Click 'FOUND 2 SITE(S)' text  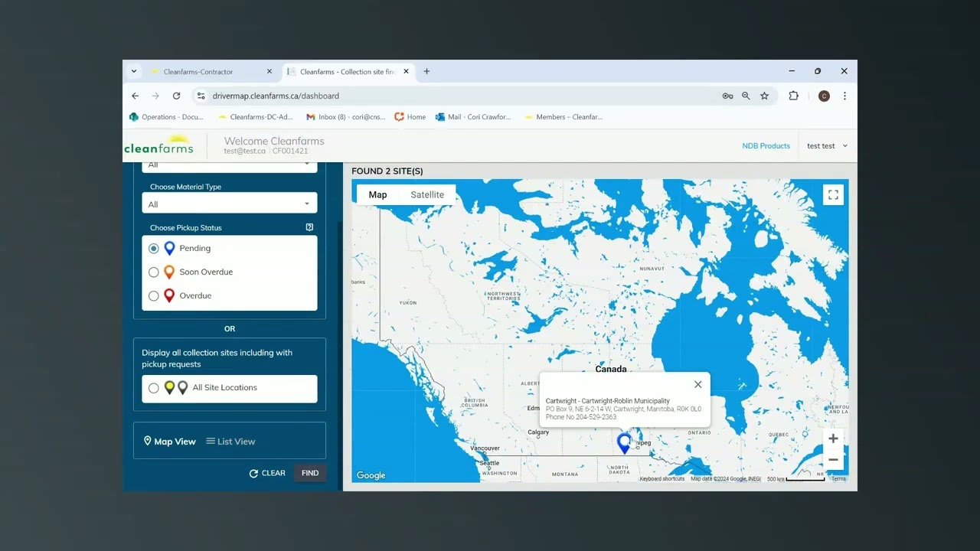[387, 171]
